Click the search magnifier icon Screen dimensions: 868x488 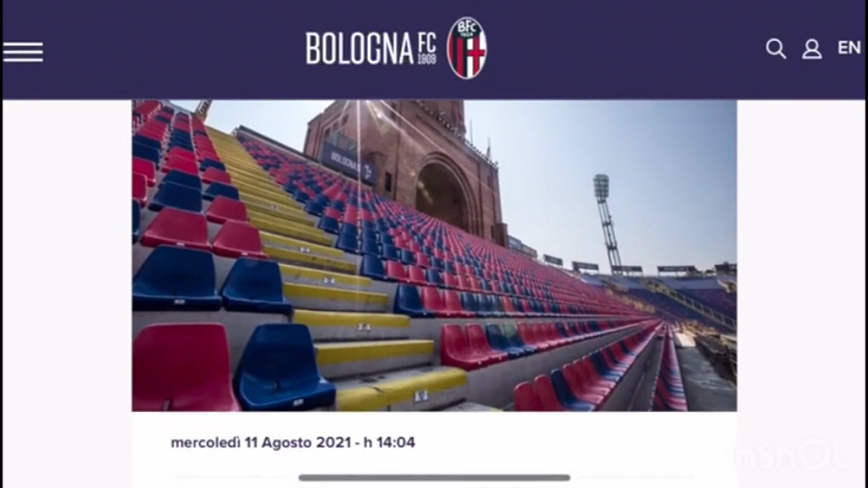point(776,49)
